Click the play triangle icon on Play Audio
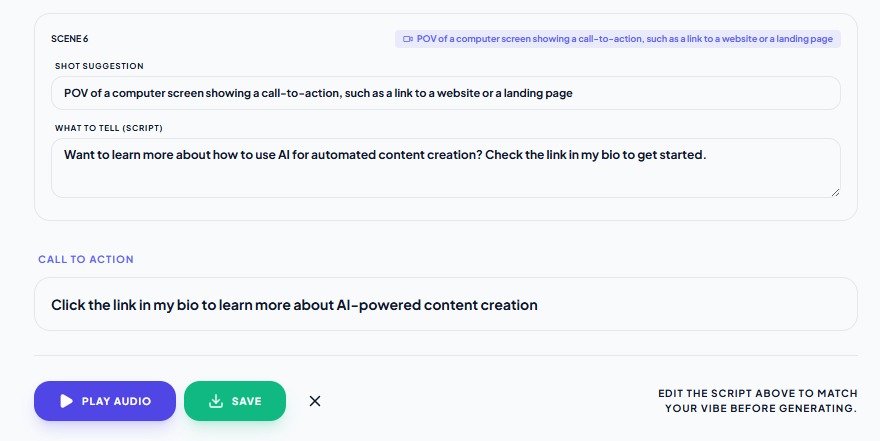Image resolution: width=880 pixels, height=441 pixels. tap(66, 401)
